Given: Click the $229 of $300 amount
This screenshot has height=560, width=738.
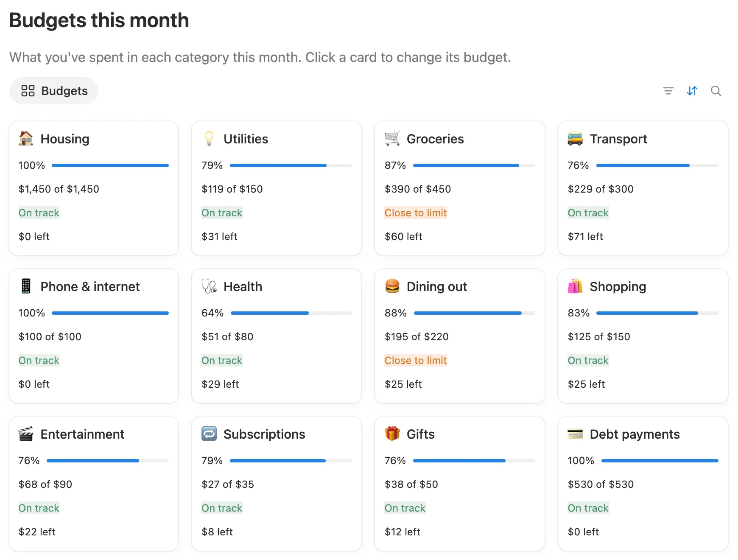Looking at the screenshot, I should click(x=601, y=189).
